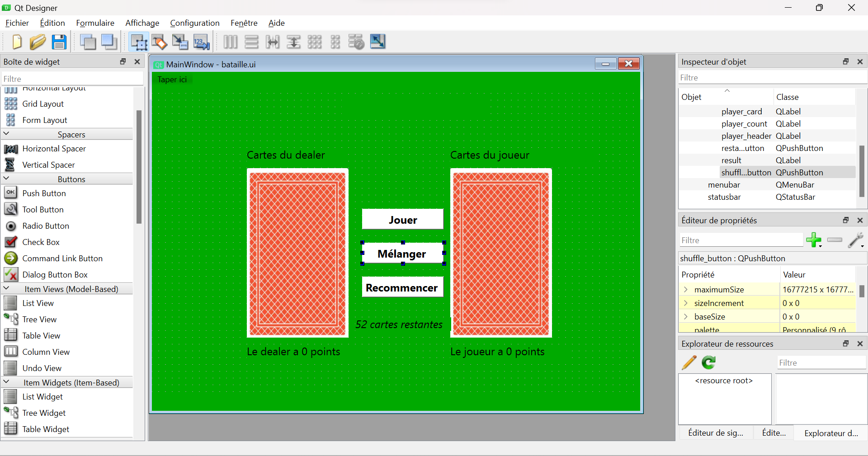Click the Mélanger button on the form
Viewport: 868px width, 456px height.
click(402, 254)
